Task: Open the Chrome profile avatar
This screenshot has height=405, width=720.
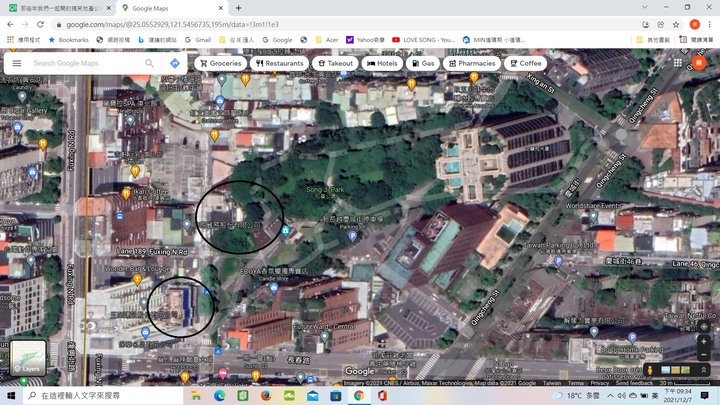Action: [694, 24]
